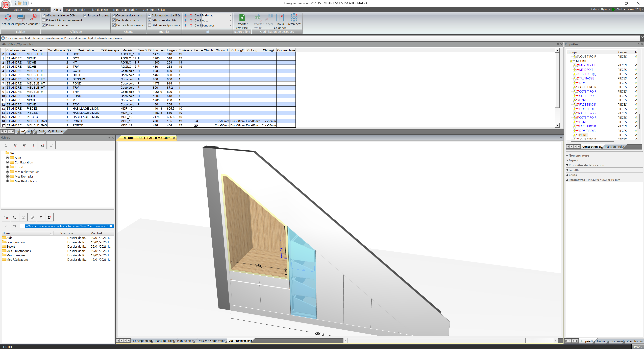This screenshot has width=644, height=349.
Task: Go up one folder level
Action: click(15, 217)
